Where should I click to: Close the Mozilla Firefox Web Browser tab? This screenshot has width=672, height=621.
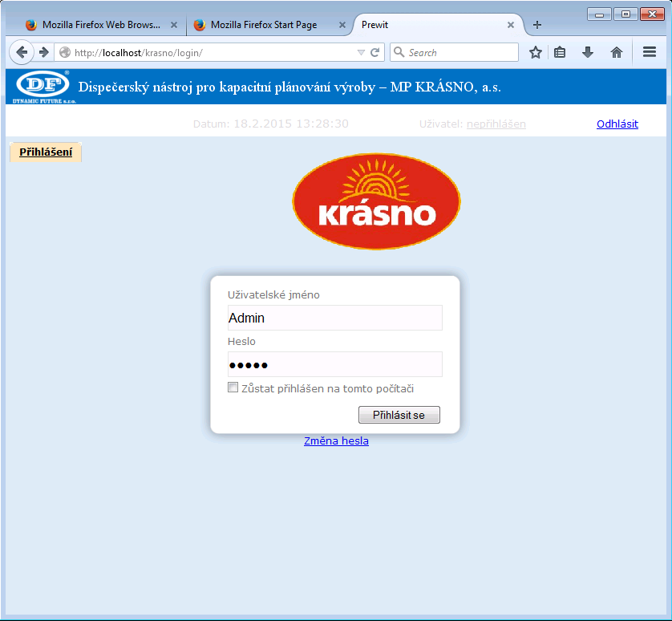(173, 25)
